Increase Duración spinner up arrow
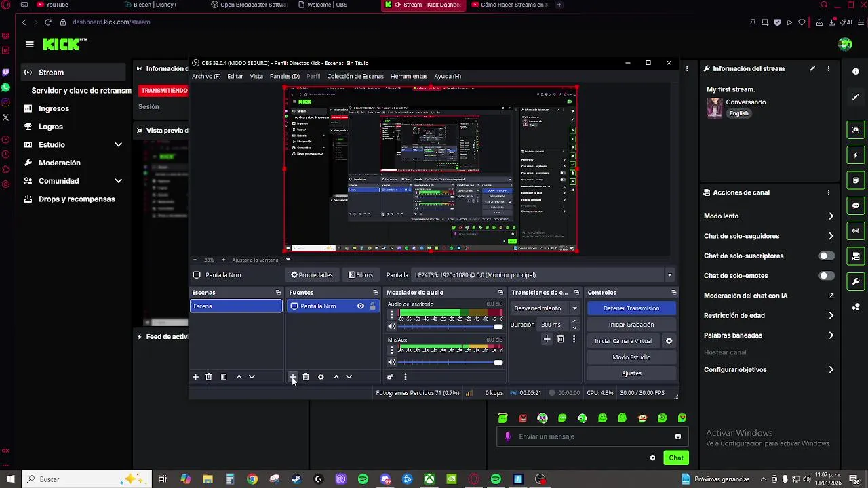The height and width of the screenshot is (488, 868). [574, 322]
